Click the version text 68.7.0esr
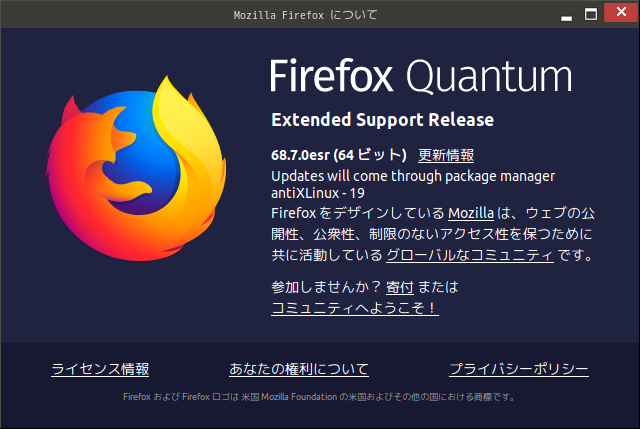The height and width of the screenshot is (429, 640). (300, 155)
